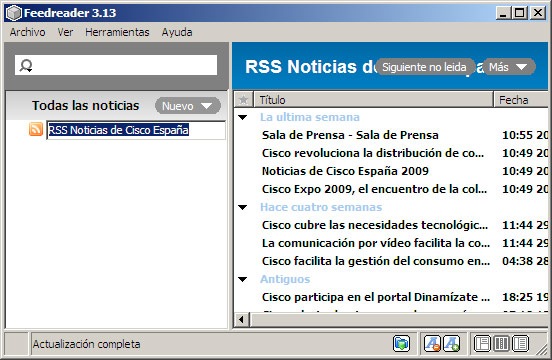This screenshot has height=360, width=552.
Task: Switch to the three-column layout icon
Action: [x=501, y=344]
